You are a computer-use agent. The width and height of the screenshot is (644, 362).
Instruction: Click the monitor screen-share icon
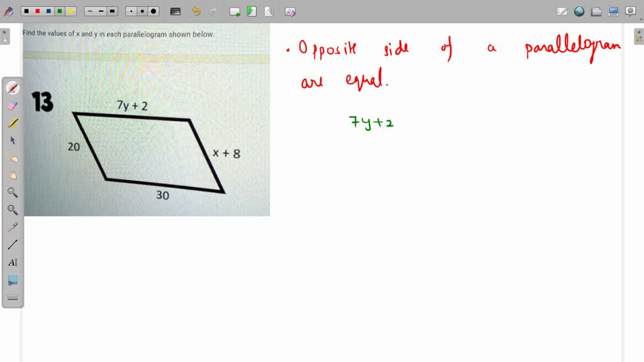tap(613, 11)
